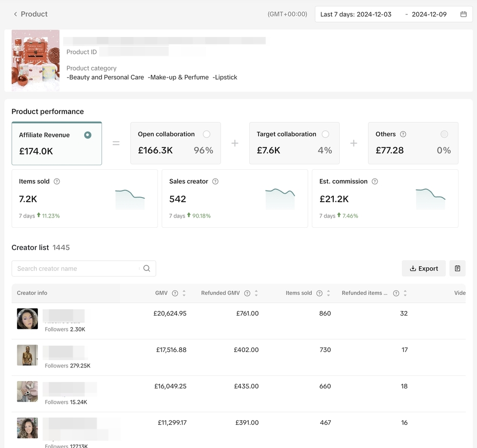The height and width of the screenshot is (448, 477).
Task: Click the Search creator name field
Action: [x=76, y=268]
